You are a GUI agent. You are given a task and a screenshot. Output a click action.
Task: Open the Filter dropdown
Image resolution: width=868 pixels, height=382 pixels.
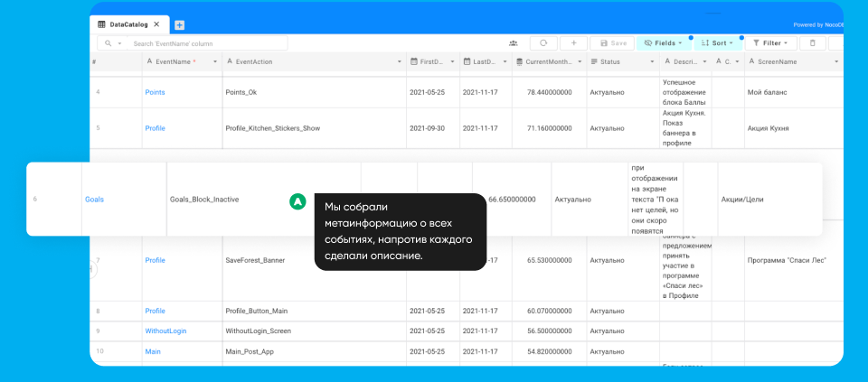tap(770, 42)
